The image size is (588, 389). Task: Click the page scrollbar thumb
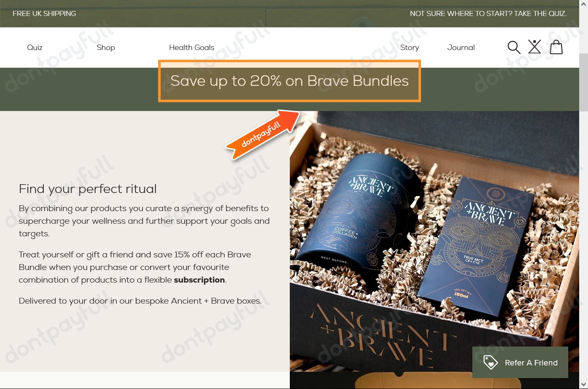tap(583, 82)
